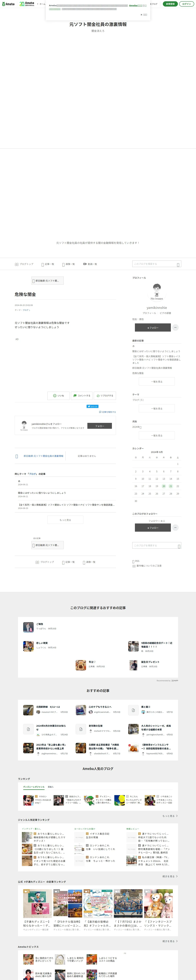Open the 北陸新幹線 6/11~12 article
Screen dimensions: 196x980
tap(48, 707)
